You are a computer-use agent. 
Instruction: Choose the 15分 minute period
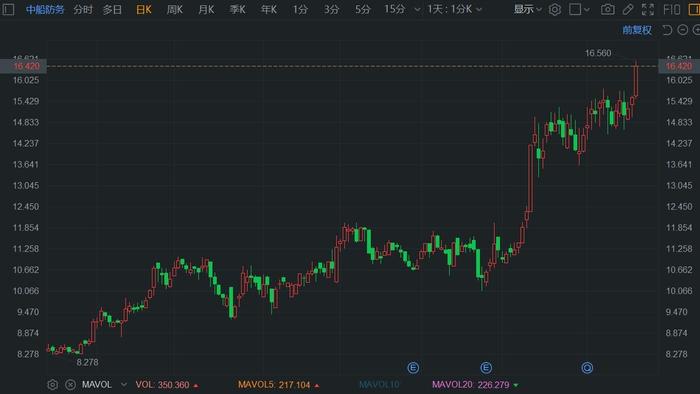(395, 9)
